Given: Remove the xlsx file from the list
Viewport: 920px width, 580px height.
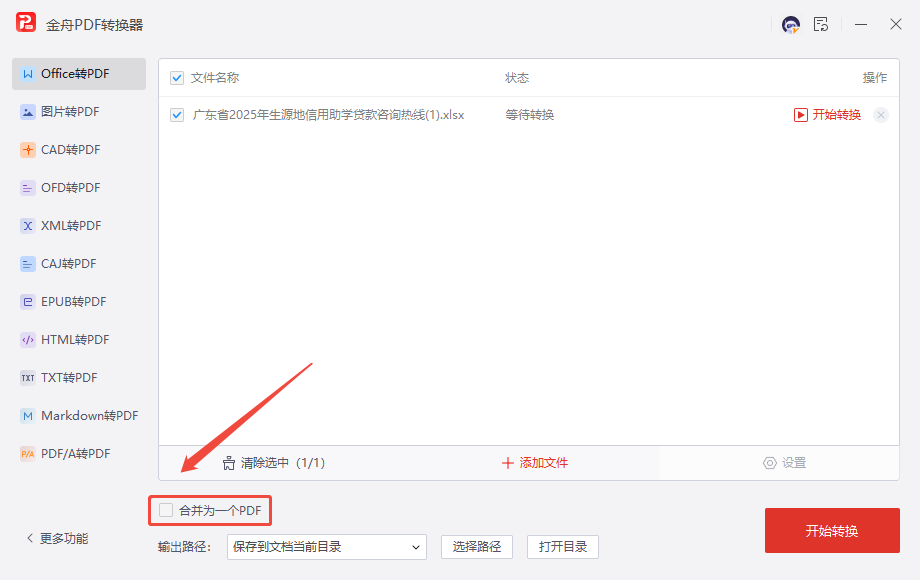Looking at the screenshot, I should [881, 115].
